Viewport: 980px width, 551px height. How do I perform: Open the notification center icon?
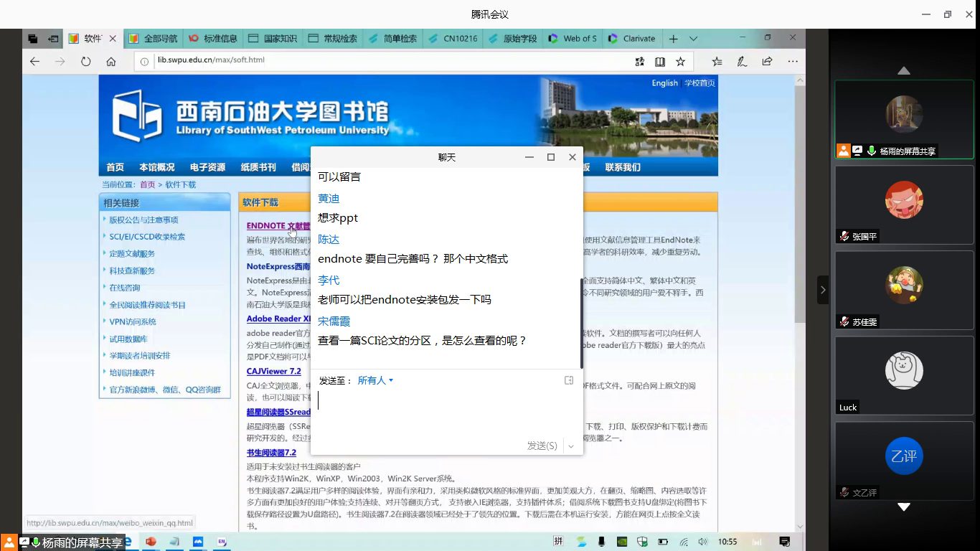click(x=785, y=542)
